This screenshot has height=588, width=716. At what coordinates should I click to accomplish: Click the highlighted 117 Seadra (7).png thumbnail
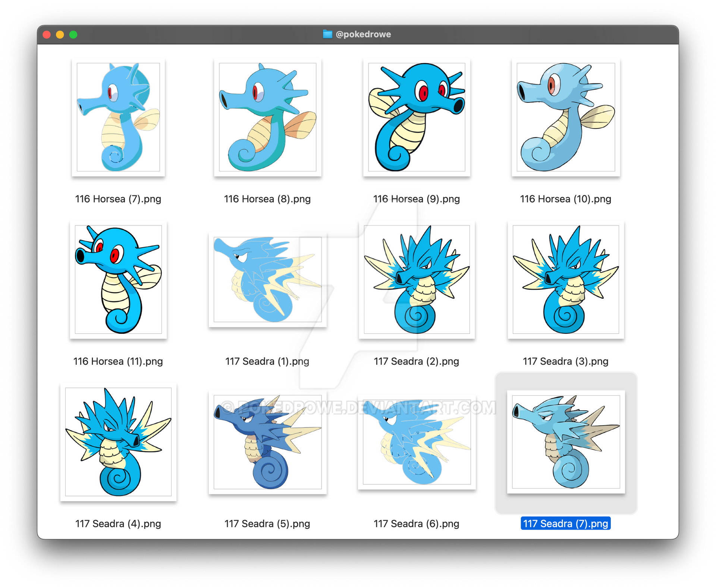coord(566,442)
